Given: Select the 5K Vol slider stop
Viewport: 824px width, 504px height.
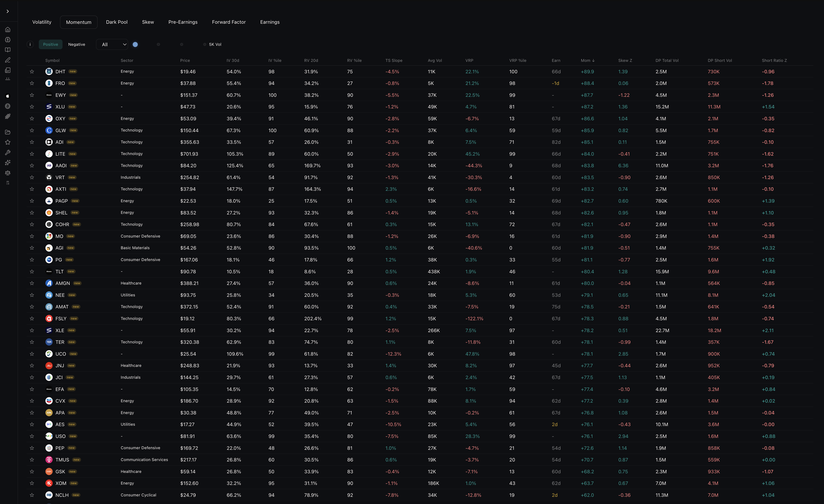Looking at the screenshot, I should pyautogui.click(x=205, y=44).
